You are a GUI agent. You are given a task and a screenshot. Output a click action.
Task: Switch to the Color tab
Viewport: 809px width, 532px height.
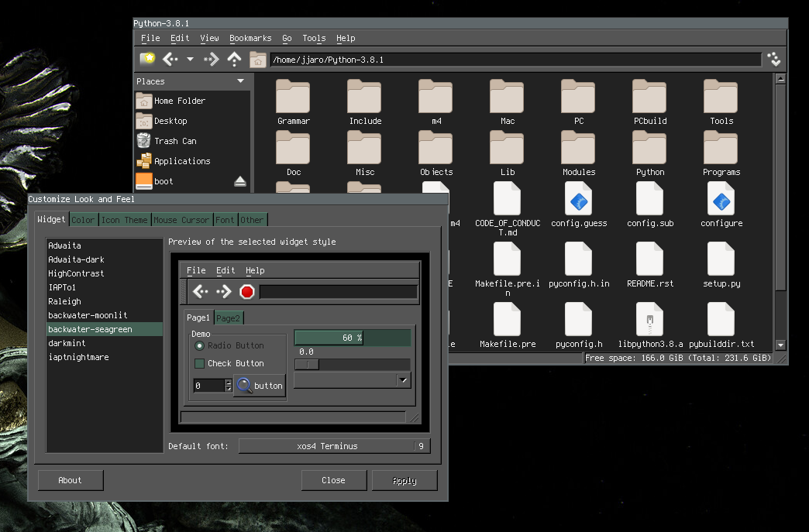click(83, 220)
